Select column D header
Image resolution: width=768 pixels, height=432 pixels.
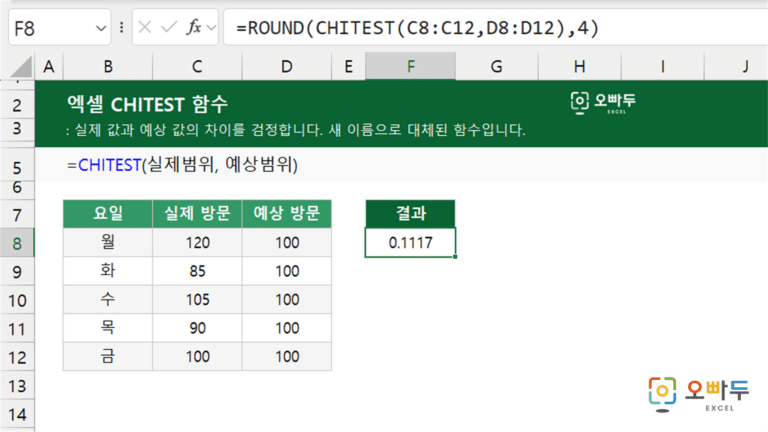[x=287, y=66]
